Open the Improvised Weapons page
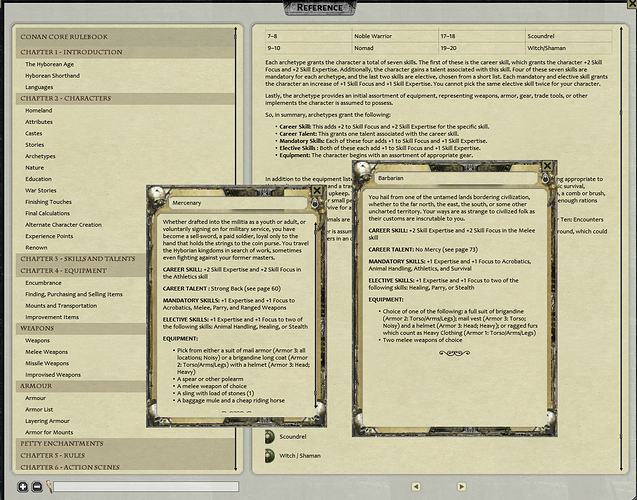 (x=53, y=374)
